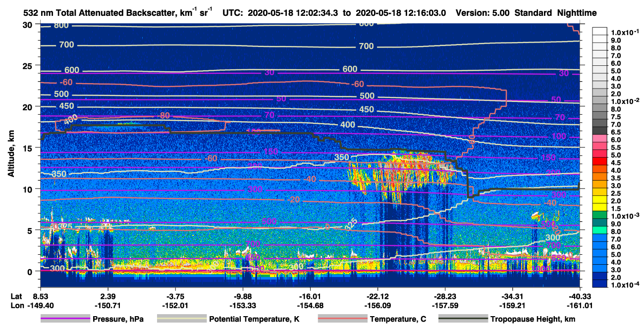The width and height of the screenshot is (644, 330).
Task: Click latitude value '-16.01'
Action: [x=310, y=296]
